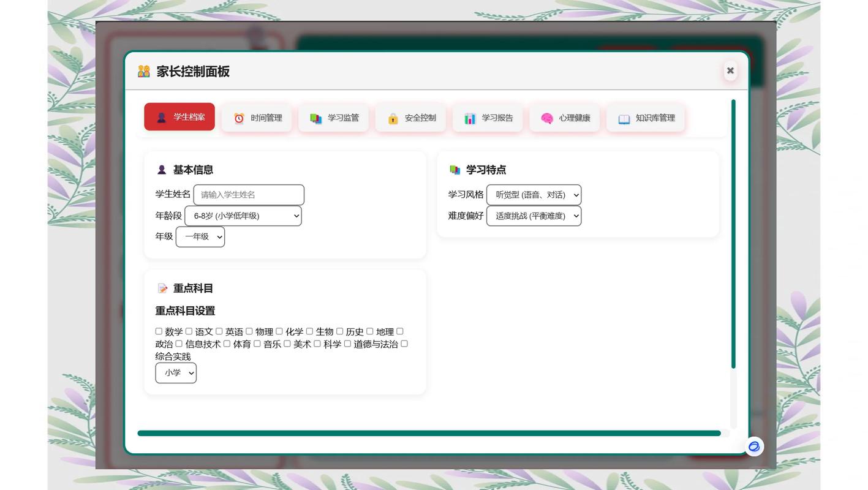Viewport: 868px width, 490px height.
Task: Click the horizontal green scrollbar thumb
Action: [429, 433]
